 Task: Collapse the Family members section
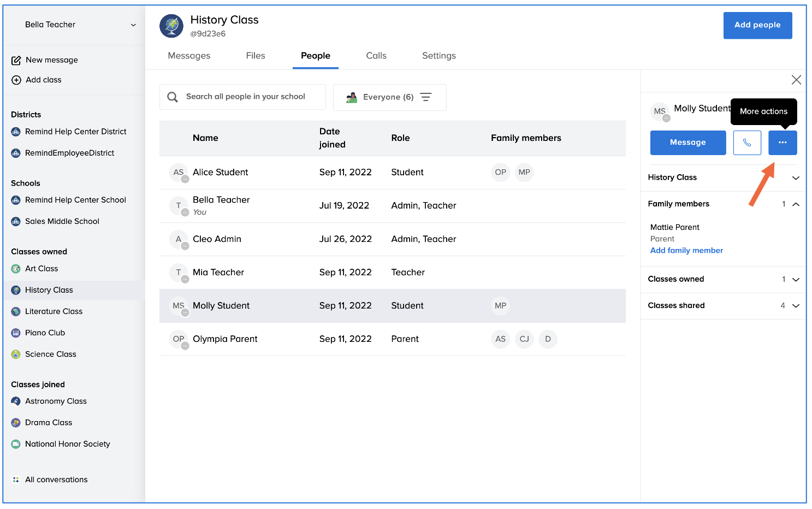(795, 204)
